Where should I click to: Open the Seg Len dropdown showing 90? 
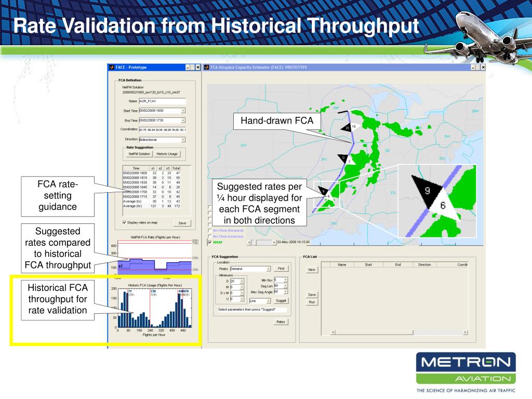coord(286,286)
